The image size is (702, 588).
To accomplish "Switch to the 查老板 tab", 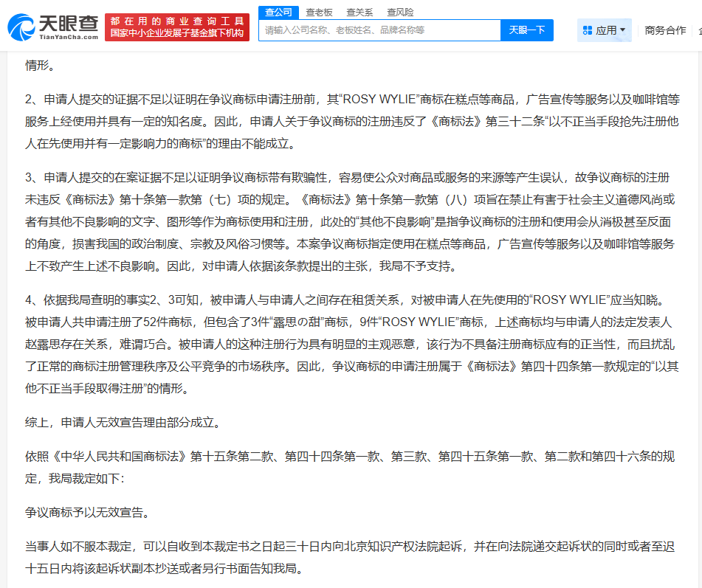I will (x=319, y=13).
